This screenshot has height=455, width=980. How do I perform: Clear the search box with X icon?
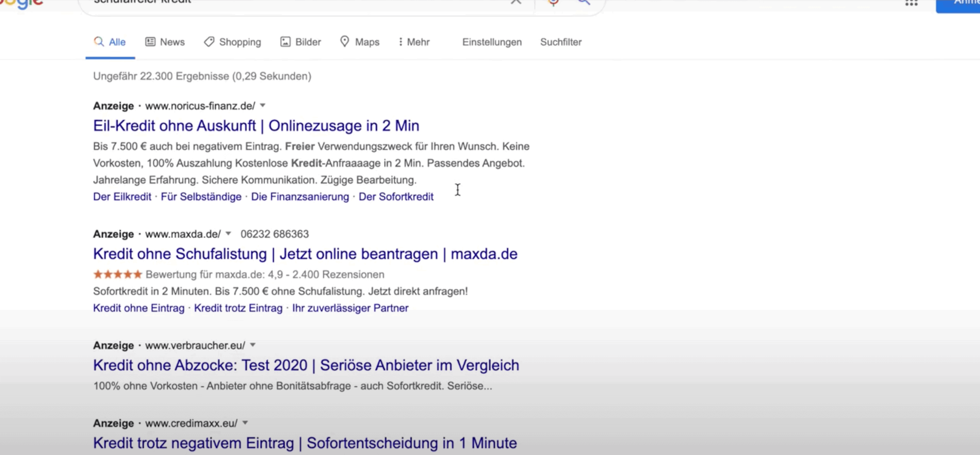[516, 2]
